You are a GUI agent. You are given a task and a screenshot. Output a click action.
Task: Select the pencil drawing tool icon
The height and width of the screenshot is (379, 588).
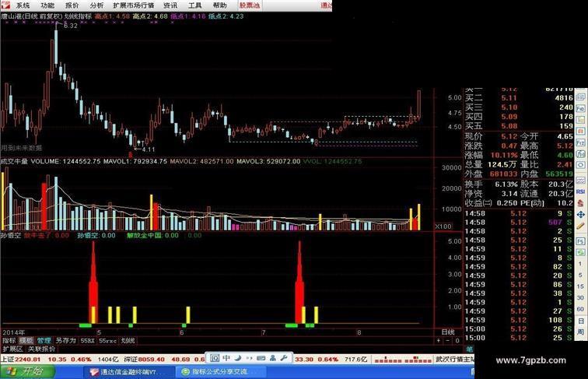pyautogui.click(x=580, y=226)
